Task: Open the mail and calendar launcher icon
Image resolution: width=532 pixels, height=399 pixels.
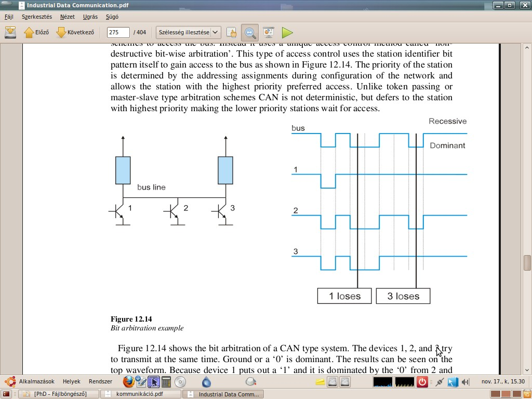Action: [x=141, y=382]
